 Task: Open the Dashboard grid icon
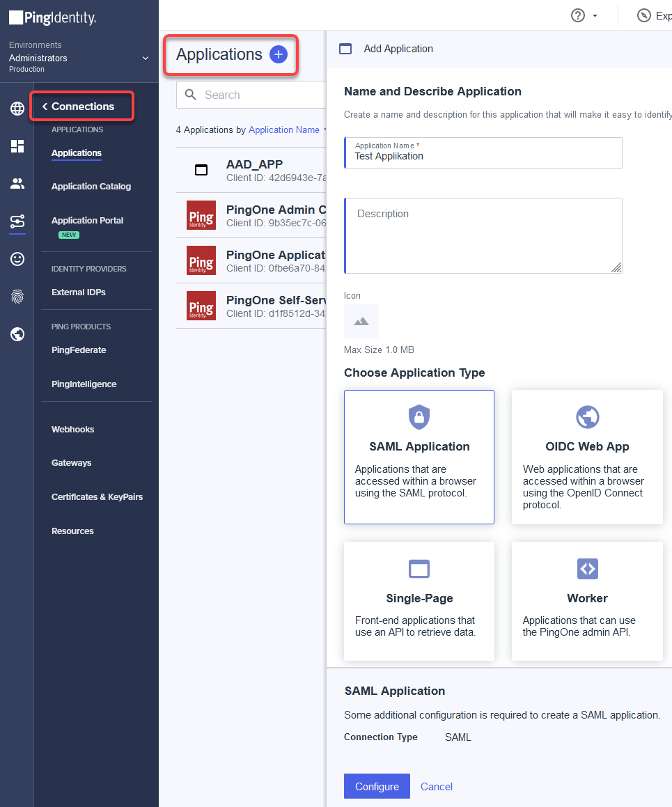pyautogui.click(x=17, y=146)
